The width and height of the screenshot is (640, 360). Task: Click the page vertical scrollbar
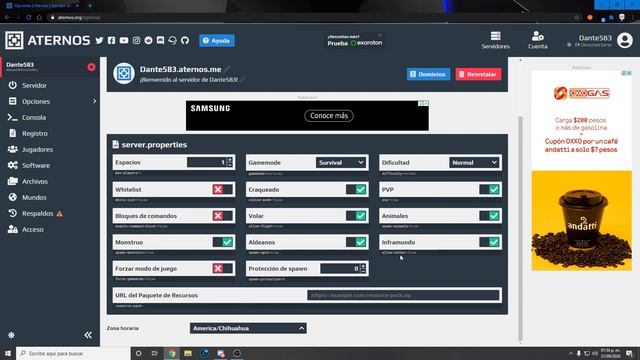coord(520,229)
